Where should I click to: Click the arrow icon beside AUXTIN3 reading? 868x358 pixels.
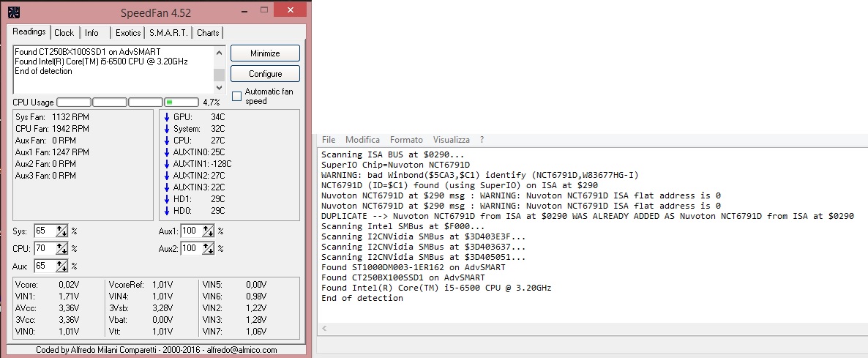[167, 187]
